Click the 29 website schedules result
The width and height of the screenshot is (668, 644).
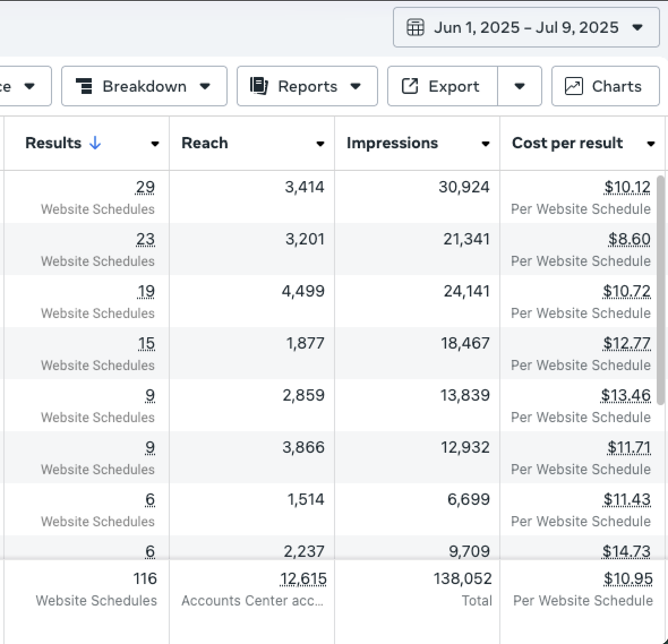pyautogui.click(x=145, y=187)
